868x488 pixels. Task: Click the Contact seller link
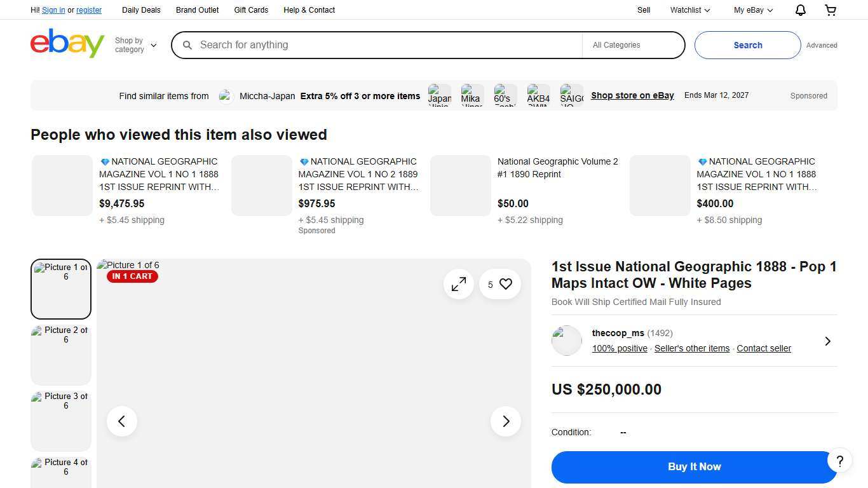pos(763,348)
